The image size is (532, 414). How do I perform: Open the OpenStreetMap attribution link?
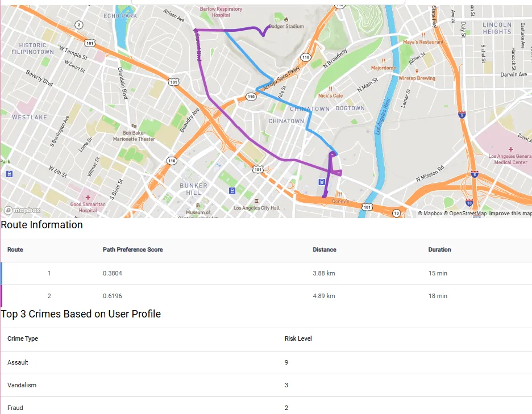click(x=465, y=214)
